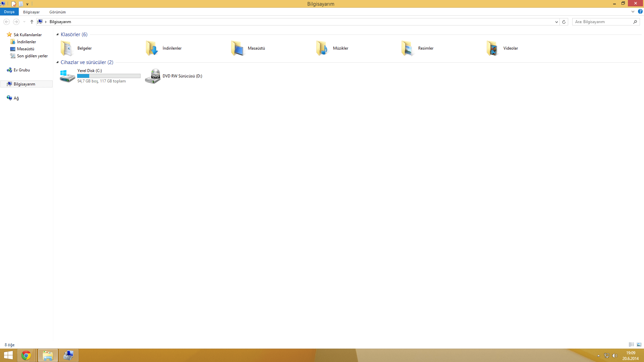Click the Yerel Disk (C:) capacity bar

[109, 76]
